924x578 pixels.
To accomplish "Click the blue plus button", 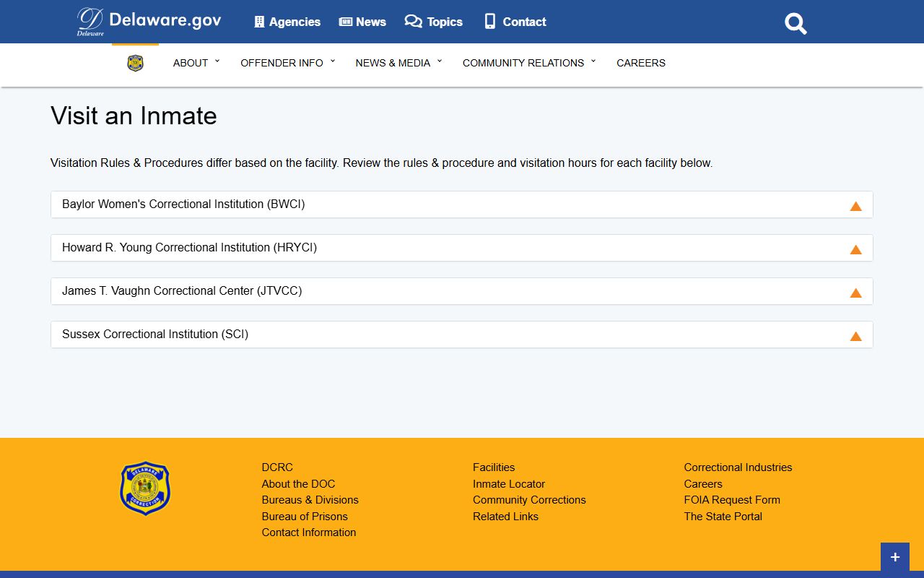I will point(895,557).
